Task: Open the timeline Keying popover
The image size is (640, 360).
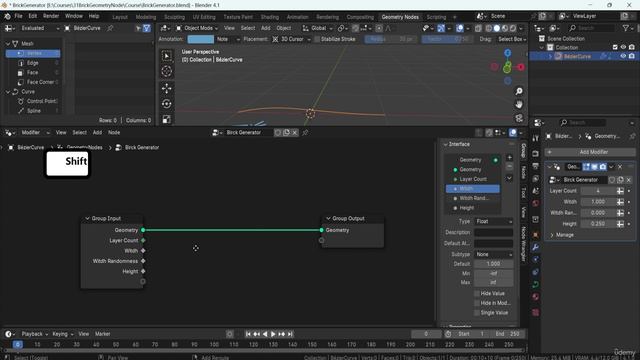Action: tap(62, 334)
